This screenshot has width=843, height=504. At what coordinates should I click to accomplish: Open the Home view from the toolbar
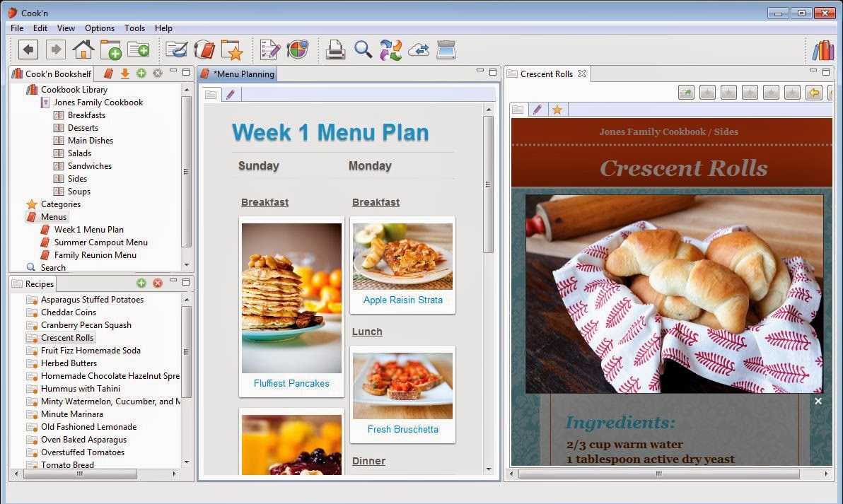click(83, 50)
